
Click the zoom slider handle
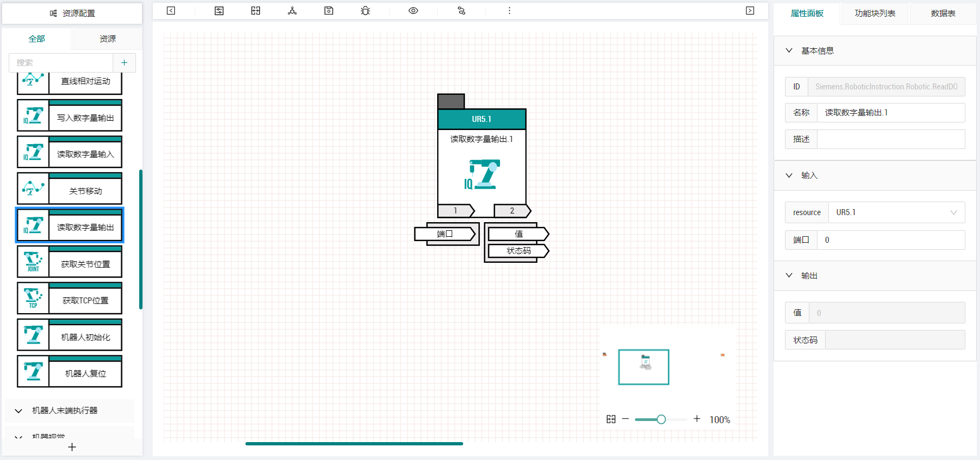(x=661, y=419)
